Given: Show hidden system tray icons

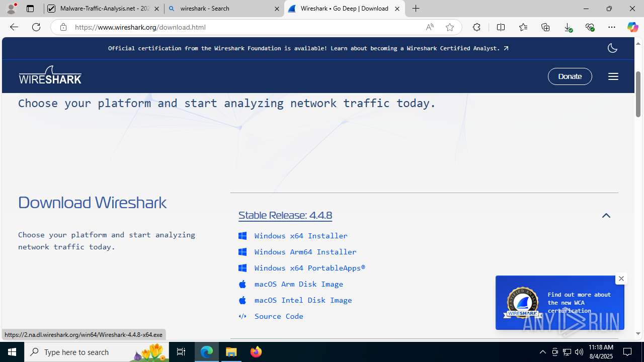Looking at the screenshot, I should pyautogui.click(x=542, y=352).
